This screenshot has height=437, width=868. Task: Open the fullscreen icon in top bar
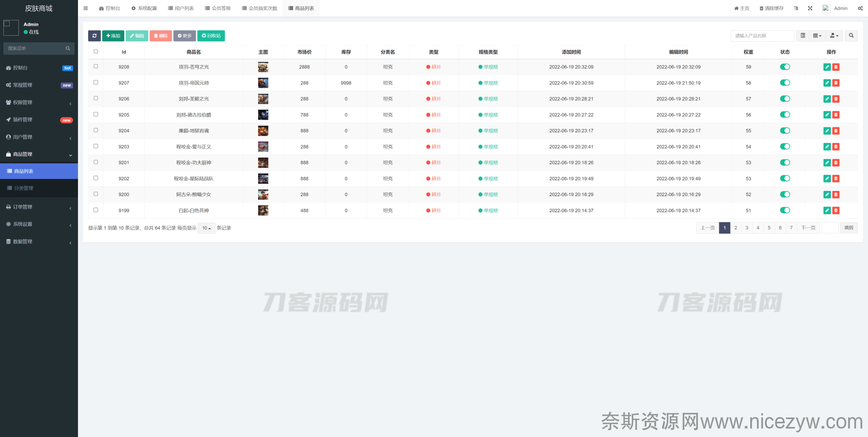(x=810, y=8)
